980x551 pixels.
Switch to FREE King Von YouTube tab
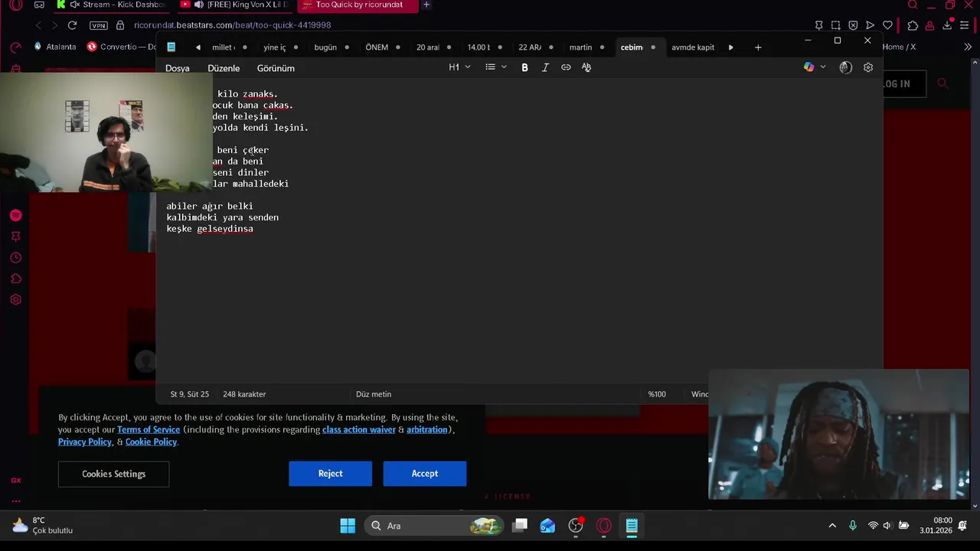(x=234, y=5)
